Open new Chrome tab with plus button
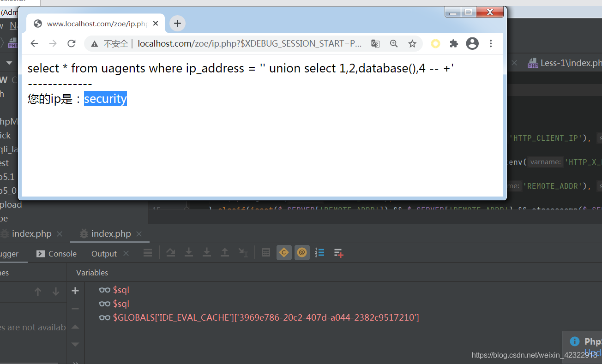Viewport: 602px width, 364px height. pos(177,24)
